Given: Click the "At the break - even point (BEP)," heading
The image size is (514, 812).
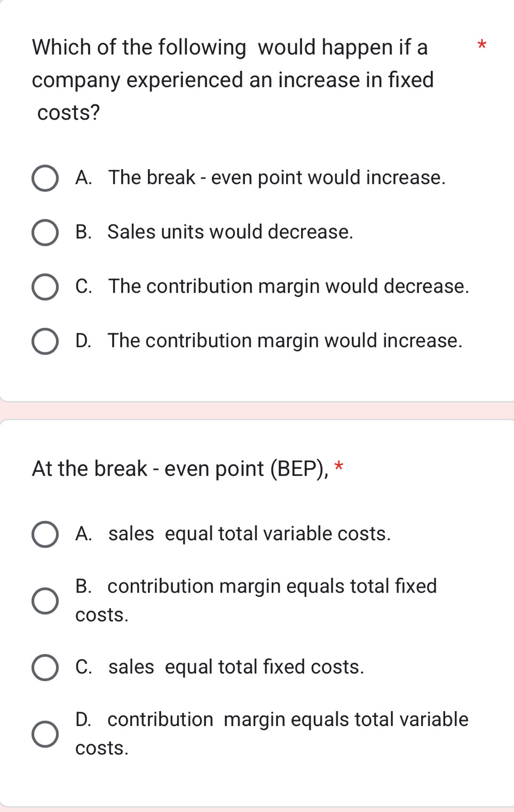Looking at the screenshot, I should (x=180, y=469).
